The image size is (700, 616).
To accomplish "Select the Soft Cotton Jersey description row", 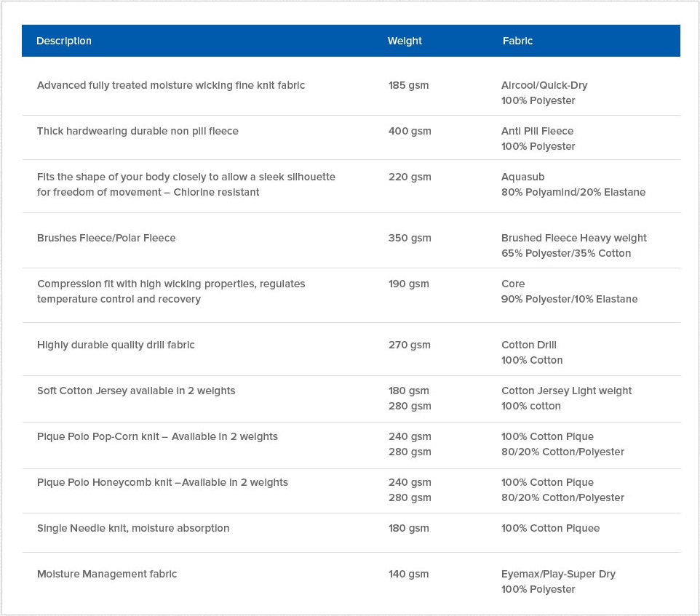I will click(136, 391).
